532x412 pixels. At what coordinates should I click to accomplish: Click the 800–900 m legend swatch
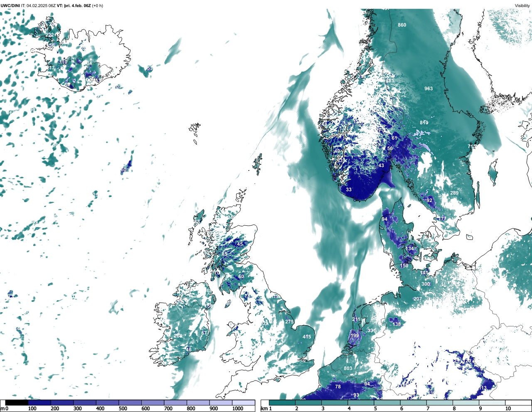pos(198,402)
